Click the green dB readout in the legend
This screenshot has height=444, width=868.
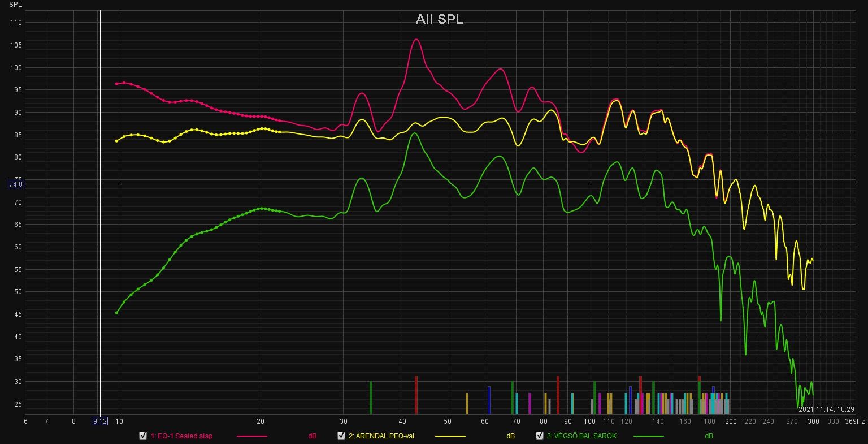[x=709, y=436]
